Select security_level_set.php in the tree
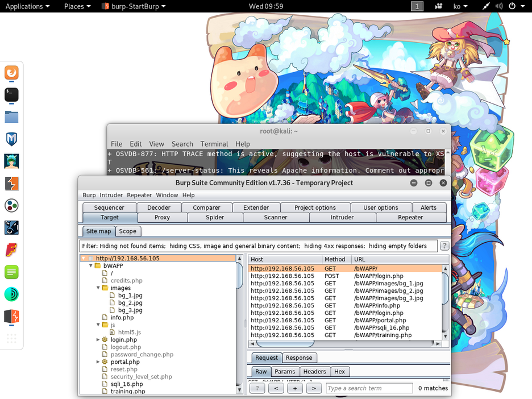The image size is (532, 399). click(x=141, y=377)
